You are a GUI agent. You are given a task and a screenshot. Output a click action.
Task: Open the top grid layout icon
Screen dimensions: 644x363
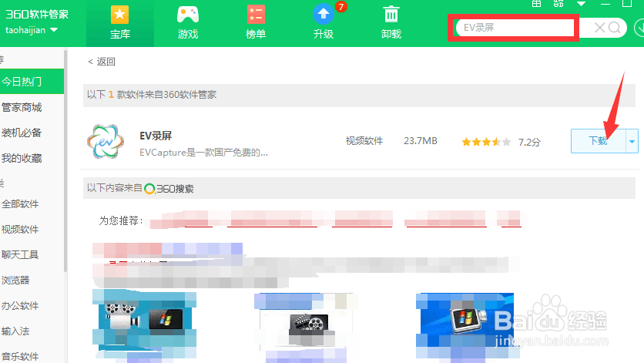tap(536, 4)
